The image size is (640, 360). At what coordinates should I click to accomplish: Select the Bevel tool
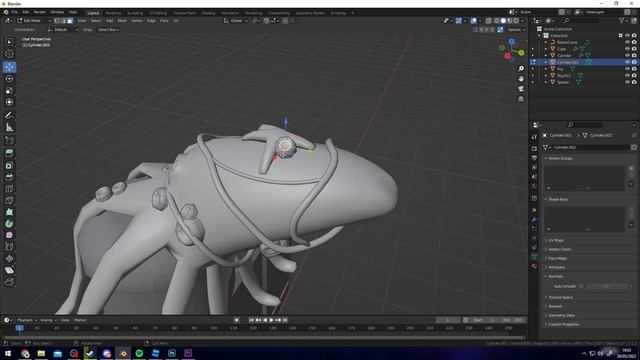9,177
